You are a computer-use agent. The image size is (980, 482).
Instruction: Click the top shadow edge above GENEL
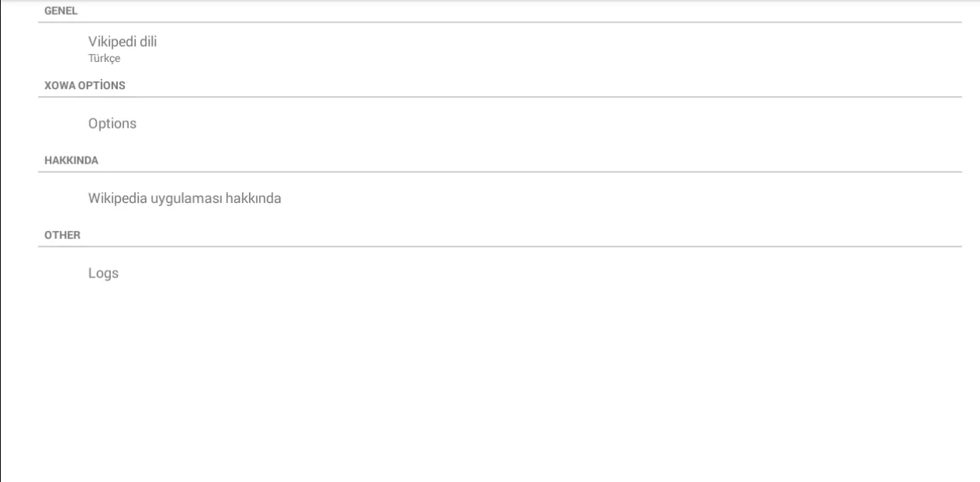tap(490, 2)
